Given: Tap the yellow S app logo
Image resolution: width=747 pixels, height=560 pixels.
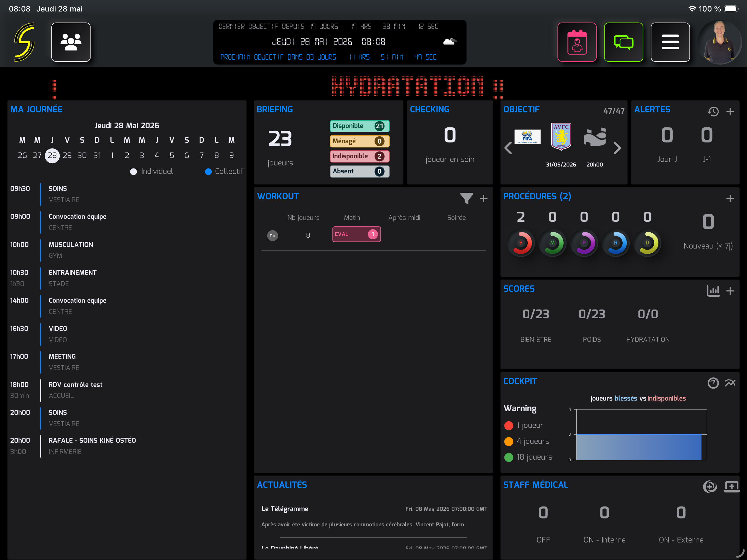Looking at the screenshot, I should (24, 42).
